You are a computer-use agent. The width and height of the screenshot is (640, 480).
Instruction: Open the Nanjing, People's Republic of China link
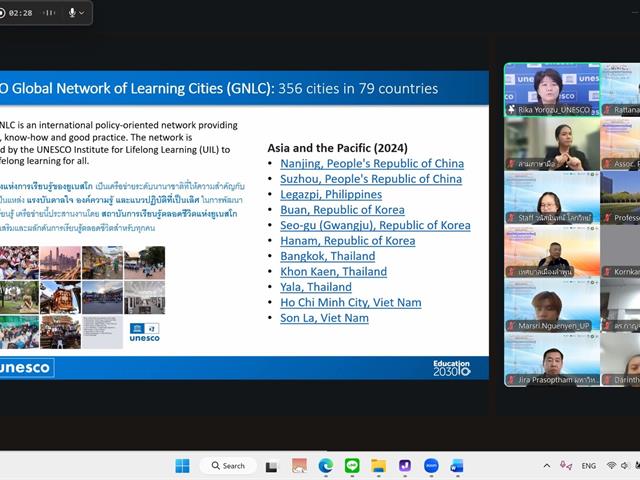pyautogui.click(x=371, y=163)
